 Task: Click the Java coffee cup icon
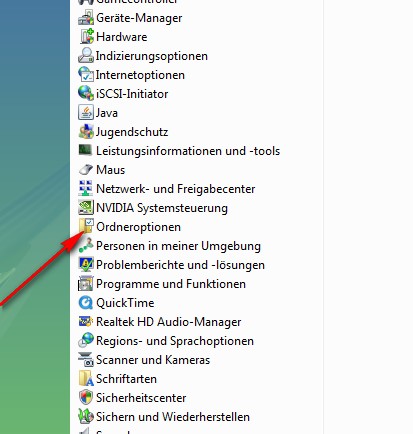(86, 113)
